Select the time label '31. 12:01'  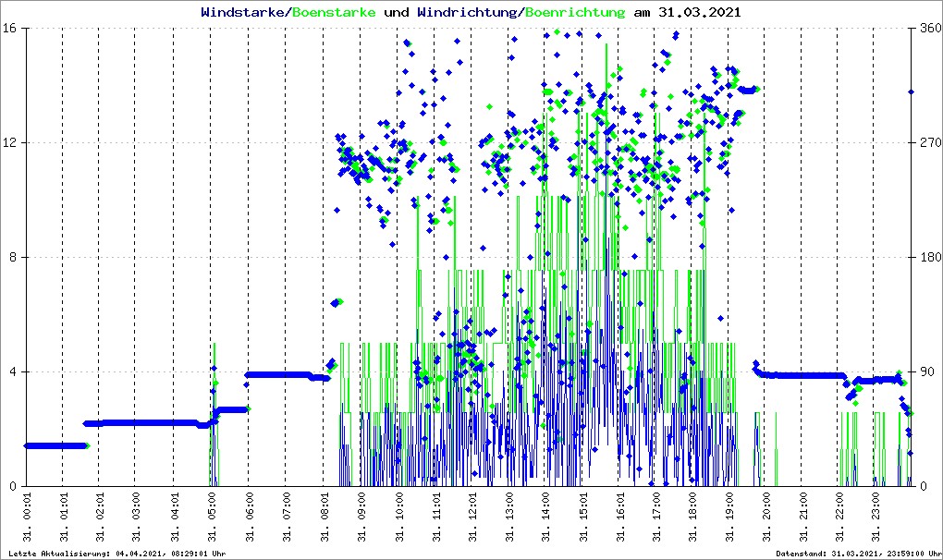(472, 517)
